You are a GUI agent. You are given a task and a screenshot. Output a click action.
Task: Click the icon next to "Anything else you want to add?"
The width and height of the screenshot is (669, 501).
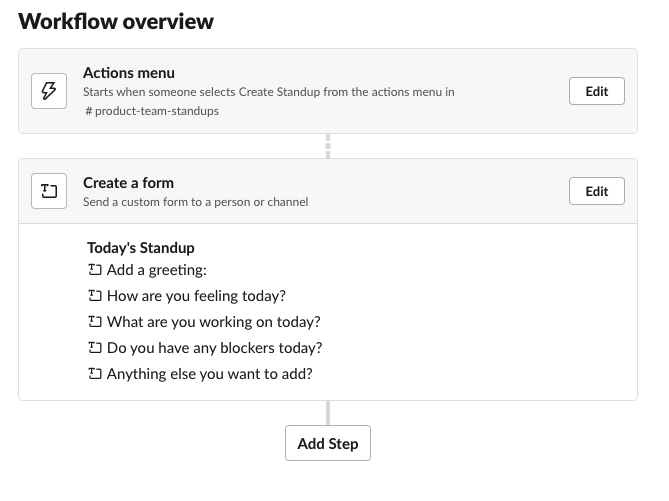pyautogui.click(x=95, y=374)
